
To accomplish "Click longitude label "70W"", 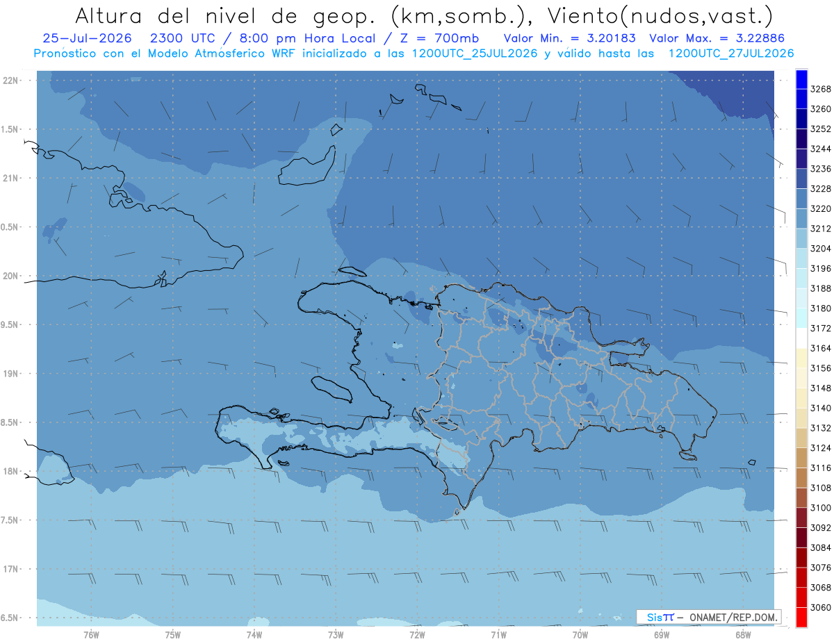I will pos(580,634).
